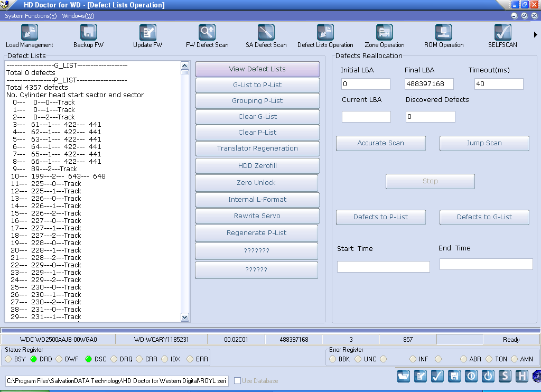Click the circled-I icon in the bottom bar
The width and height of the screenshot is (541, 392).
[471, 376]
